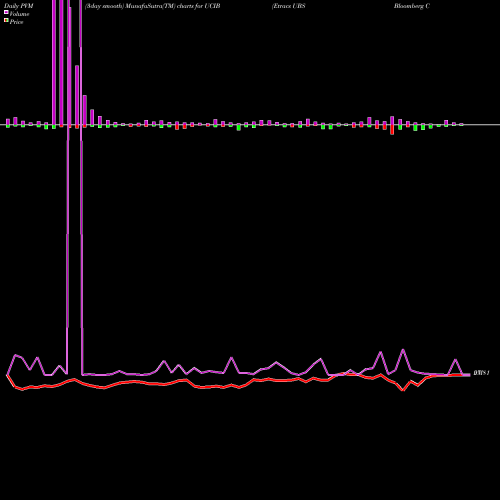Click the 'Price' legend label
This screenshot has height=500, width=500.
(16, 22)
